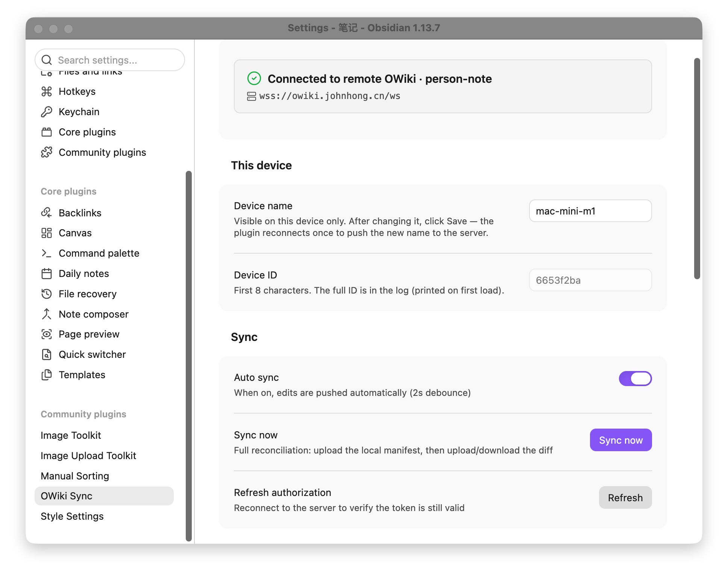Click the Device ID field 6653f2ba
Viewport: 728px width, 578px height.
click(590, 280)
